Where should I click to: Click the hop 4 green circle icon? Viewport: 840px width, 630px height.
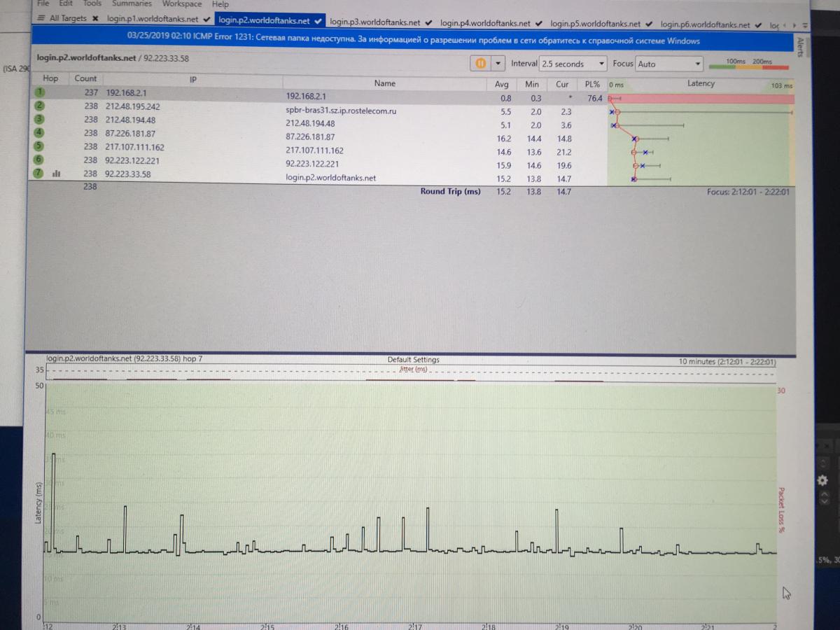pyautogui.click(x=39, y=132)
